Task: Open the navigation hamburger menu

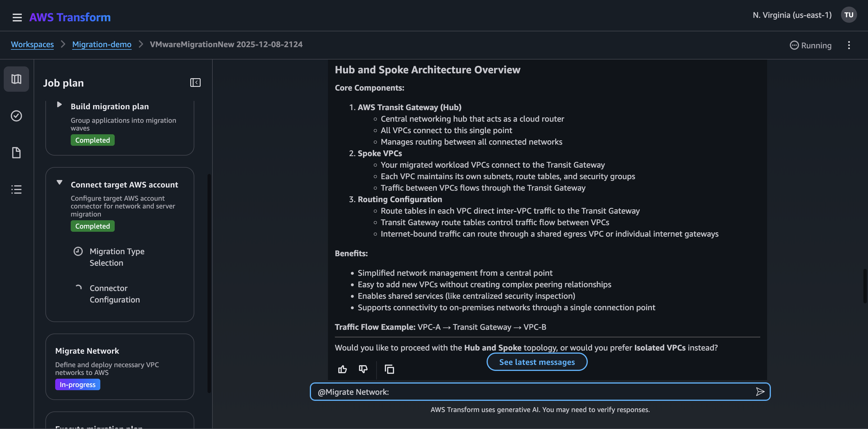Action: coord(17,17)
